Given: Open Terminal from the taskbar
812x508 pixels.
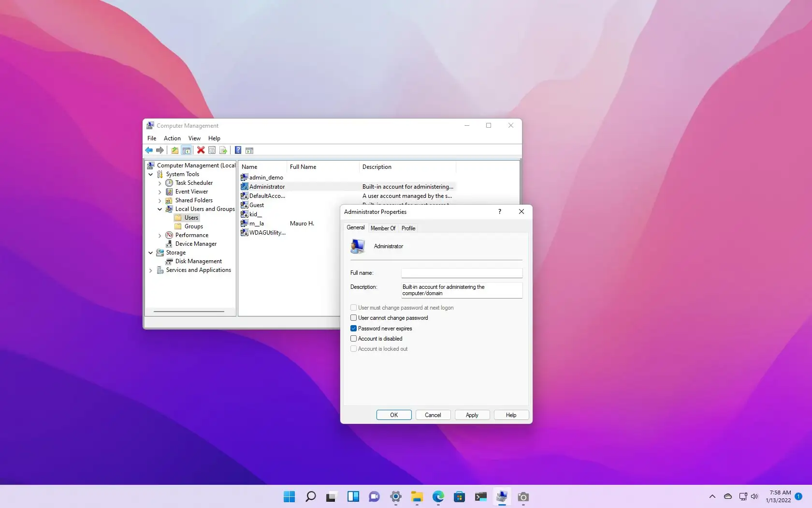Looking at the screenshot, I should (x=480, y=497).
